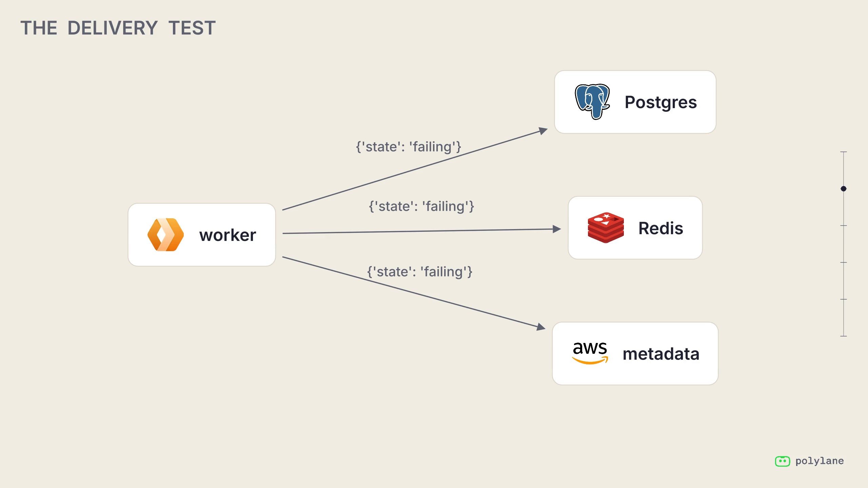Open the polylane brand text link
This screenshot has height=488, width=868.
pos(820,461)
